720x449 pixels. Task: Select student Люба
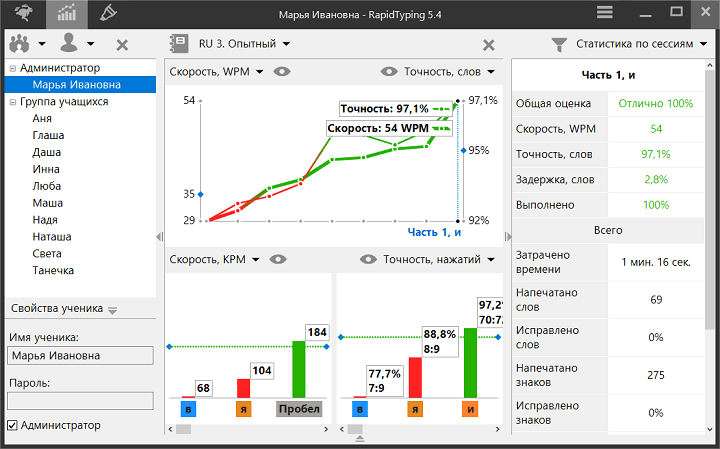[x=46, y=186]
